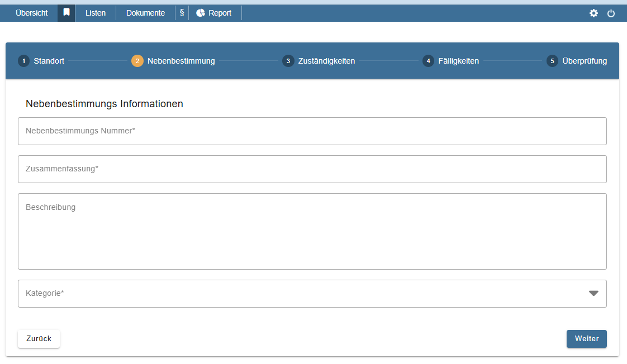
Task: Open step 5 circle Überprüfung
Action: (x=552, y=61)
